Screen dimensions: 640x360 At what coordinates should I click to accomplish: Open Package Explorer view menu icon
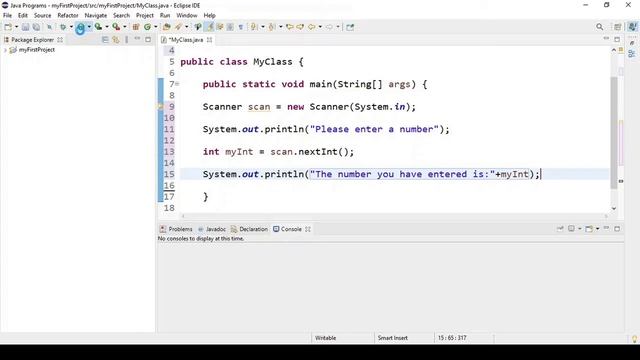click(x=127, y=40)
